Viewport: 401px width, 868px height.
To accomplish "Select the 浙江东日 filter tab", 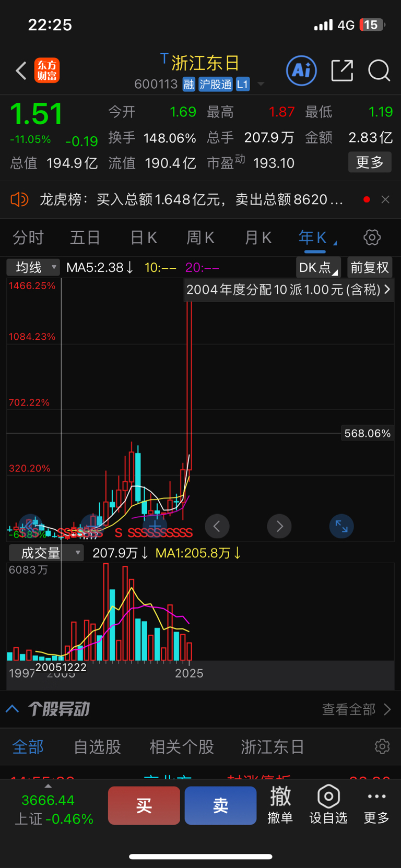I will 273,747.
